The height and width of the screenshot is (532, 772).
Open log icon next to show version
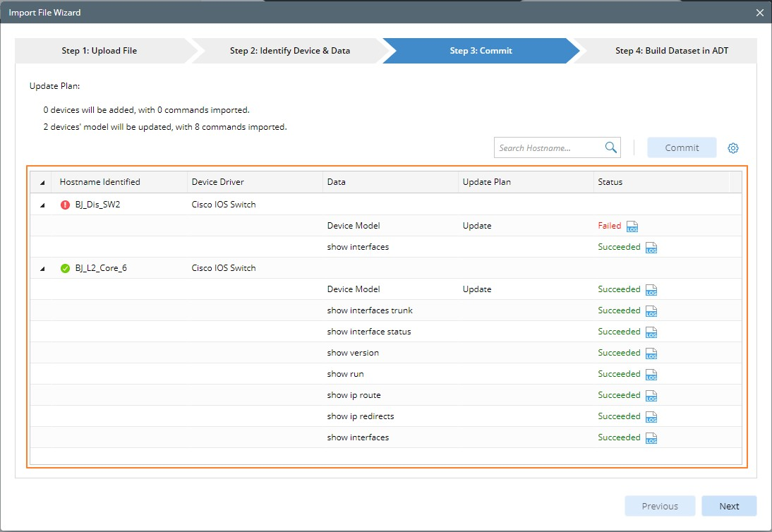coord(651,353)
